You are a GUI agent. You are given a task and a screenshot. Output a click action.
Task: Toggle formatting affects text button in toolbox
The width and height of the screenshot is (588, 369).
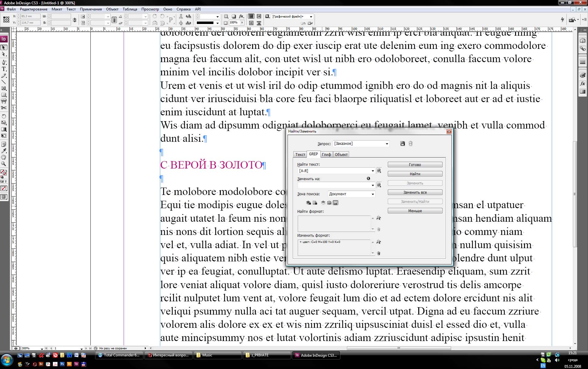(x=6, y=181)
